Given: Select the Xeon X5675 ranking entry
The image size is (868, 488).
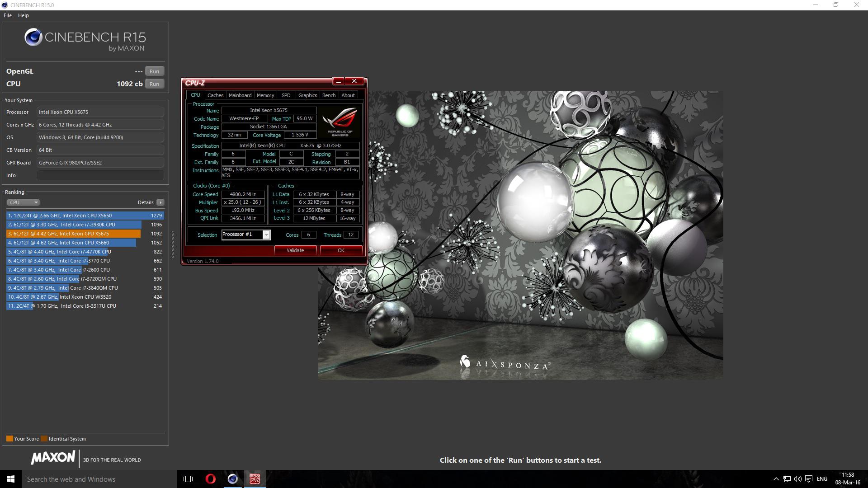Looking at the screenshot, I should (x=85, y=234).
